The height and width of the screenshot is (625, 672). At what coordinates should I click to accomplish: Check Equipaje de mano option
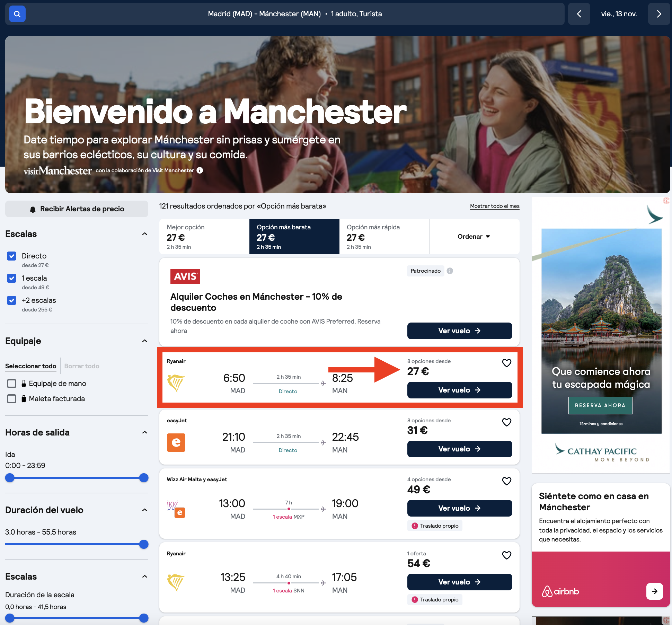(12, 384)
